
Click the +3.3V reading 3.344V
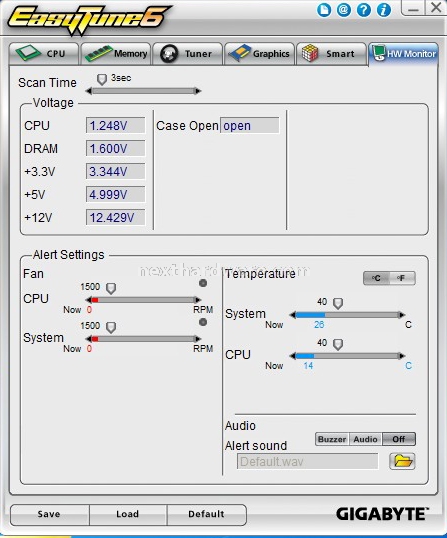click(x=116, y=172)
